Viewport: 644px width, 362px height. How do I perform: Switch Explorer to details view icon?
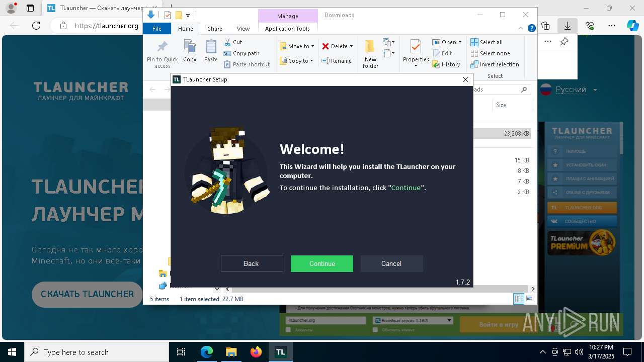pyautogui.click(x=519, y=299)
